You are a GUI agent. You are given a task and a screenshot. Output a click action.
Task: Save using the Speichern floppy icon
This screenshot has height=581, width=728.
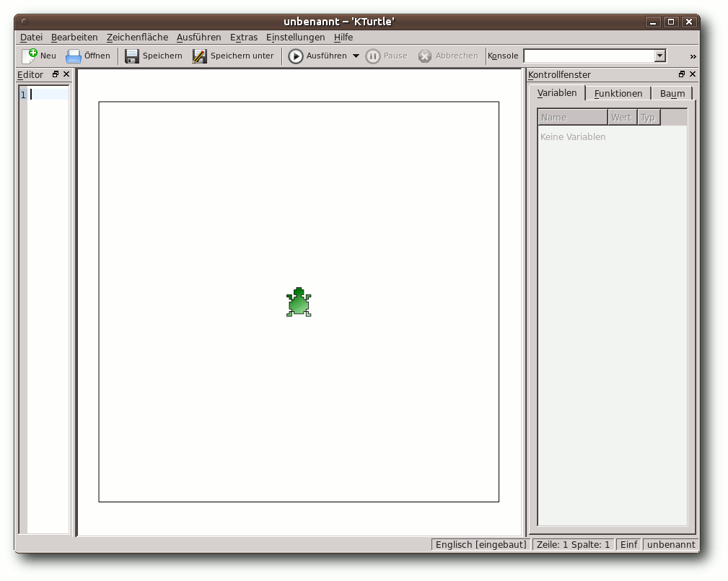tap(132, 56)
